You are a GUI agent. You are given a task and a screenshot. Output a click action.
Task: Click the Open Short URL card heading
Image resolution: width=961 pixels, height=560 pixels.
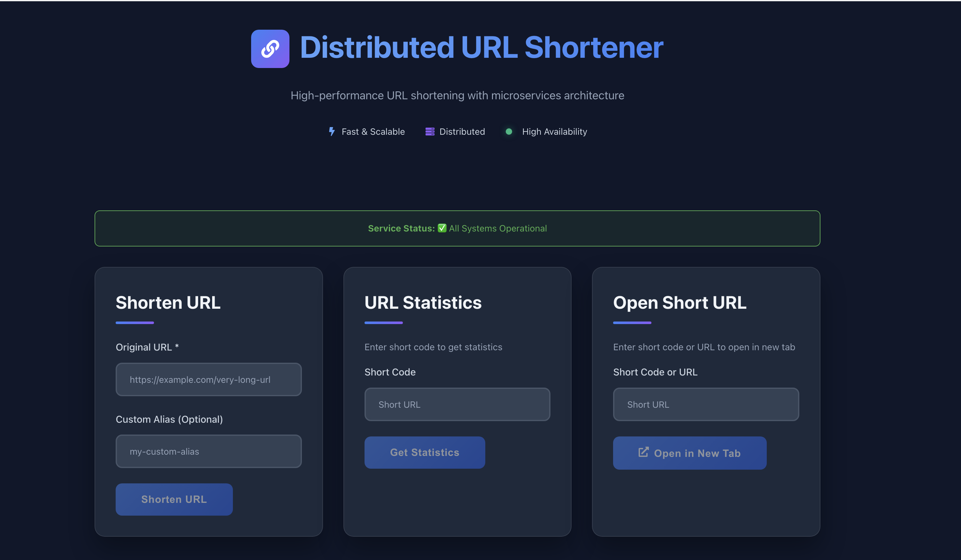coord(680,302)
